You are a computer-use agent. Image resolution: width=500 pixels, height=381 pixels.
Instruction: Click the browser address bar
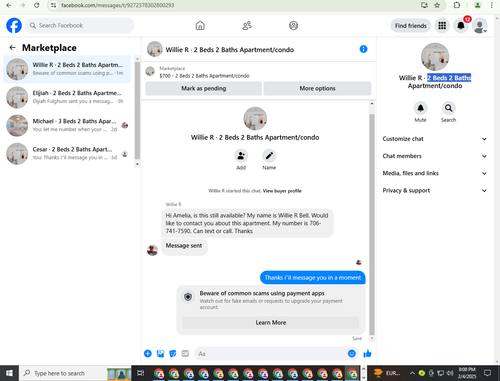(233, 5)
